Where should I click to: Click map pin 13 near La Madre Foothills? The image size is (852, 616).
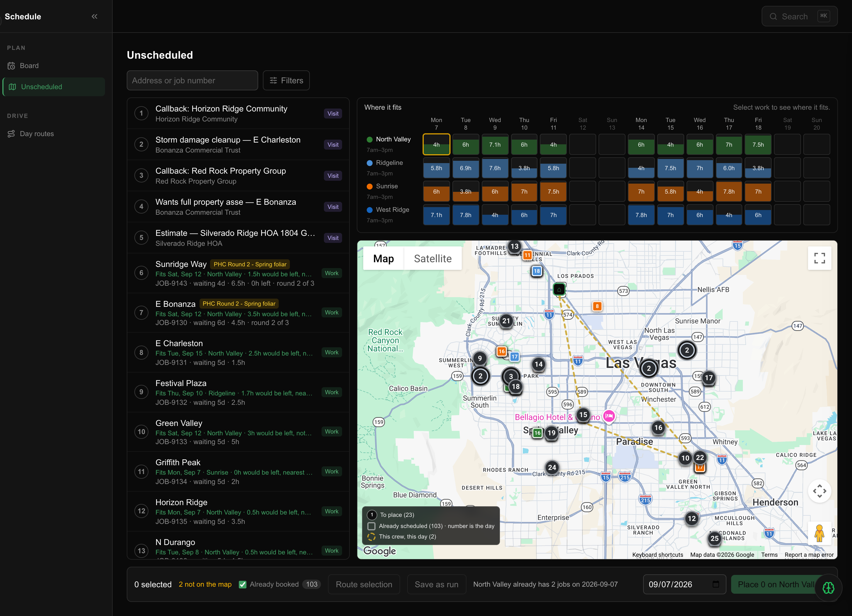[514, 246]
